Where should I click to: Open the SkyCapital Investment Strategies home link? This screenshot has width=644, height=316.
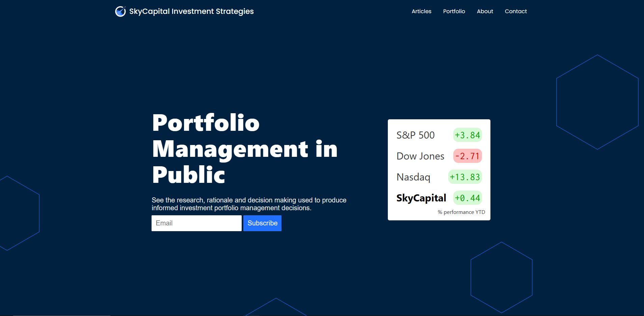191,11
